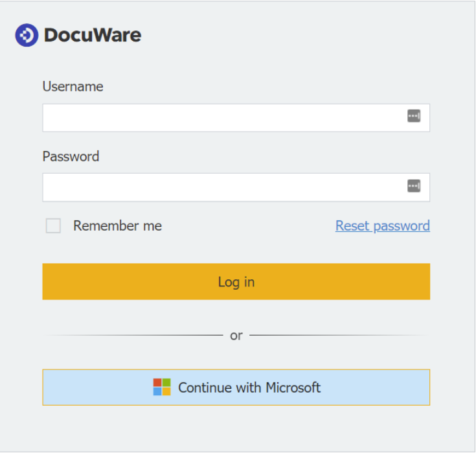The image size is (476, 453).
Task: Open the Reset password link
Action: click(382, 226)
